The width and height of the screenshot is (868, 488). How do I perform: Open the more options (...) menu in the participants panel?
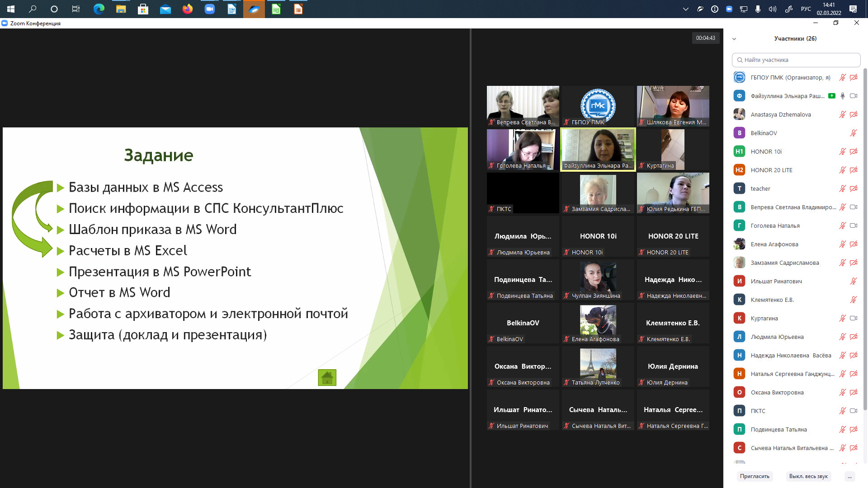tap(850, 476)
